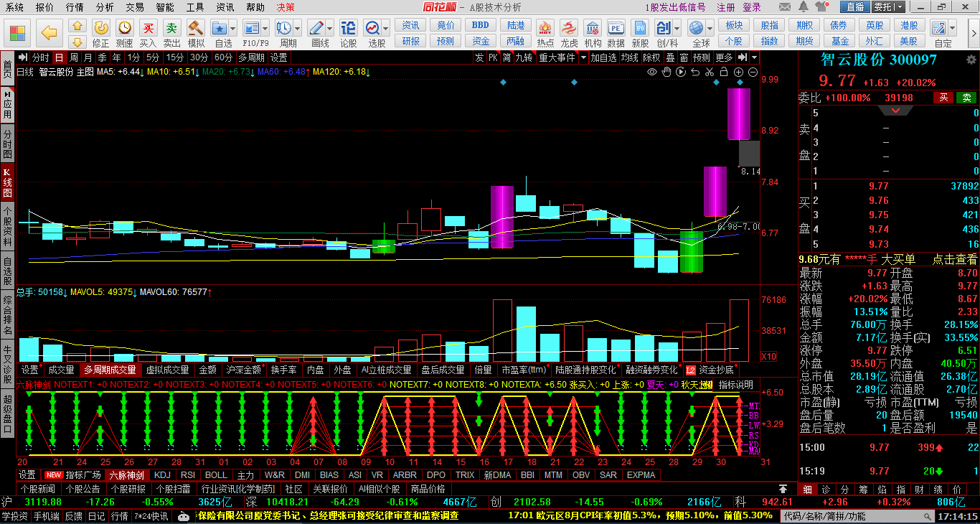Click the yellow back arrow icon
980x524 pixels.
point(49,32)
